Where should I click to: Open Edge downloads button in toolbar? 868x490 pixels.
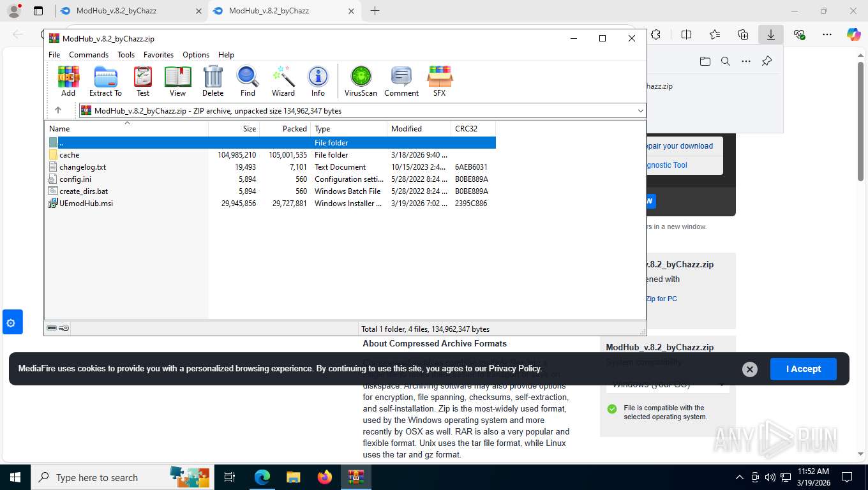771,34
